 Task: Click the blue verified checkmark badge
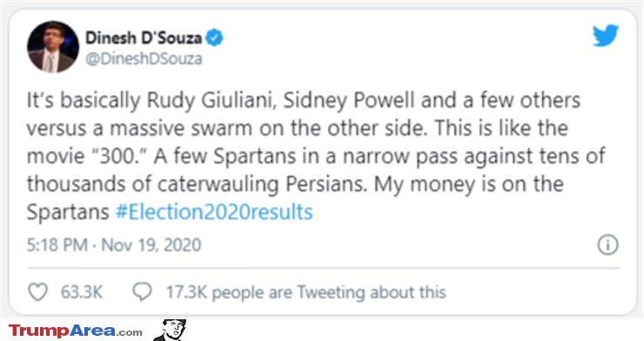click(x=214, y=37)
